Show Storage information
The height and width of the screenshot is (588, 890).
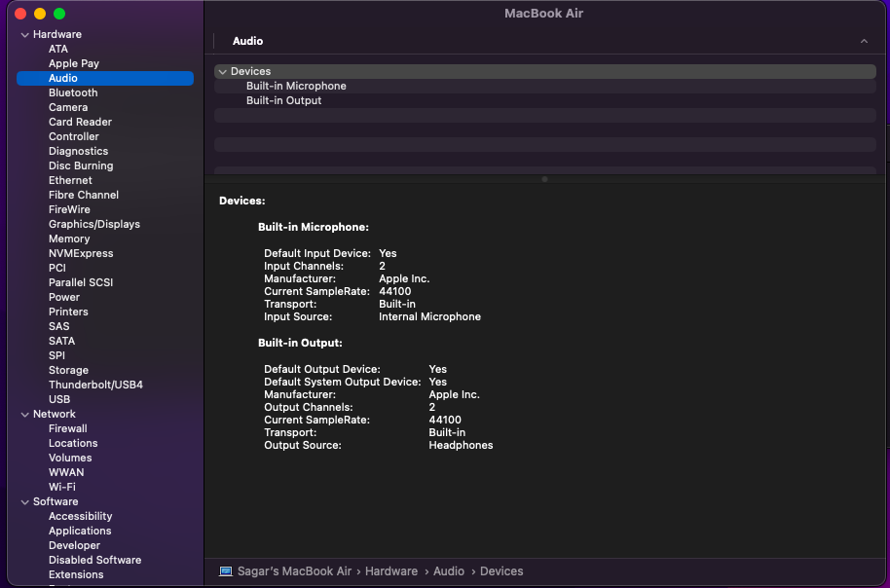click(68, 371)
